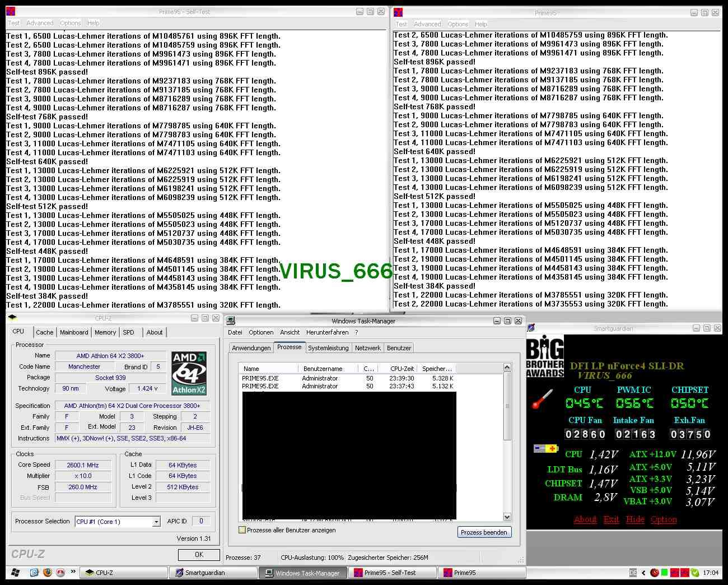Image resolution: width=728 pixels, height=585 pixels.
Task: Click the red round Quick Launch icon
Action: [x=60, y=572]
